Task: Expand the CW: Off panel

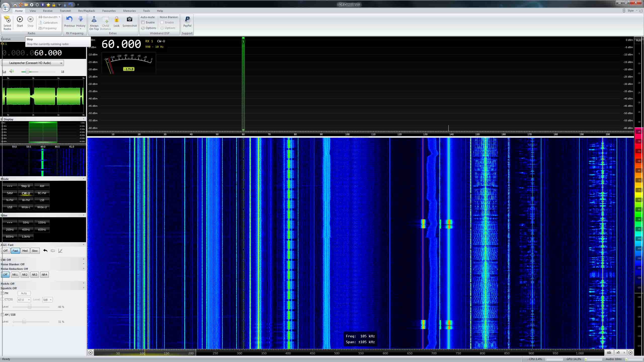Action: coord(84,259)
